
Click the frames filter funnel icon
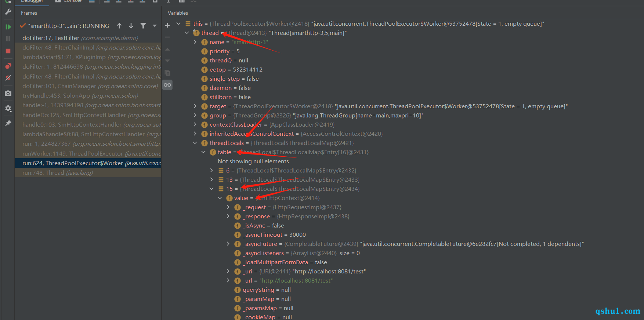coord(143,26)
